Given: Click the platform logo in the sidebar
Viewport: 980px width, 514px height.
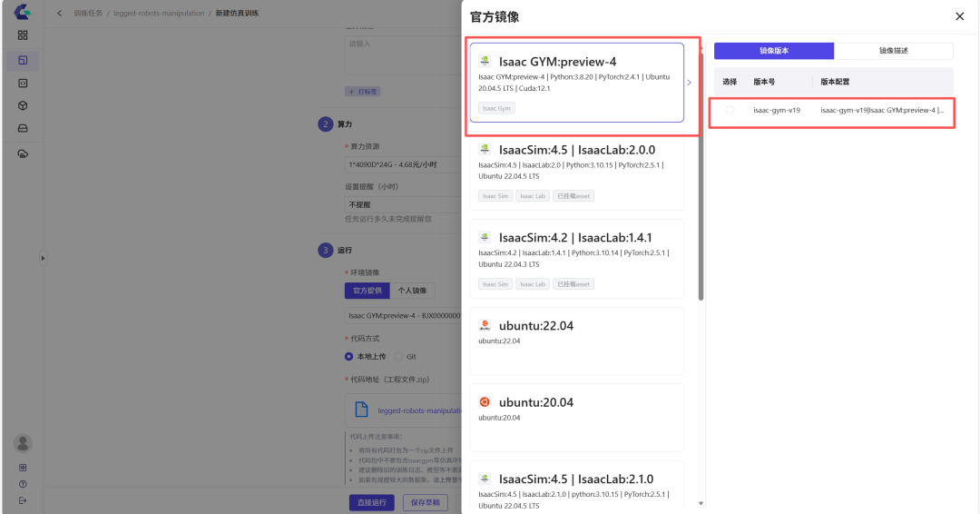Looking at the screenshot, I should coord(23,12).
